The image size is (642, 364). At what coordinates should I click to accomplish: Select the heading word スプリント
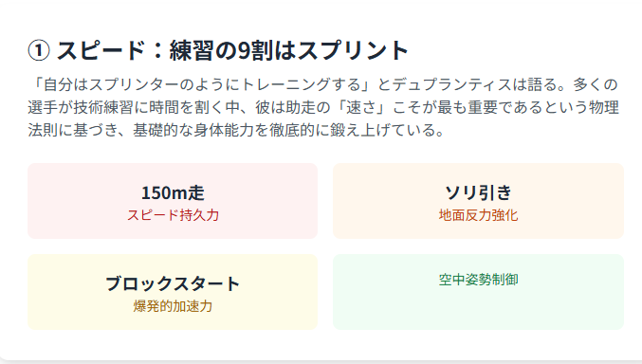coord(354,51)
